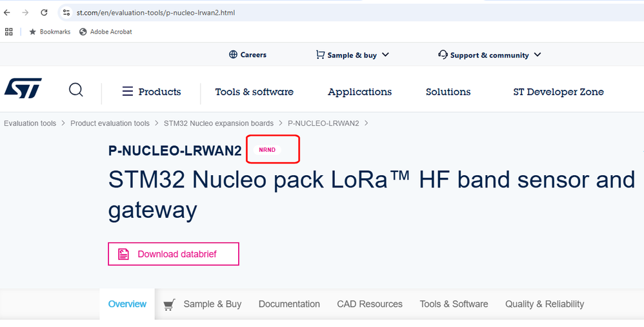Open the Applications menu
644x327 pixels.
tap(360, 92)
